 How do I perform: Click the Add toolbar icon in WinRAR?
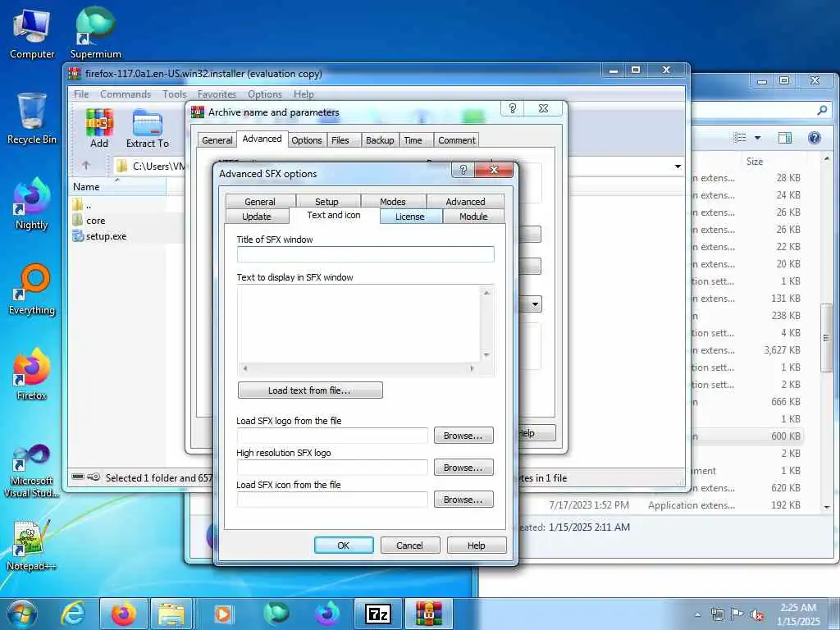click(98, 129)
